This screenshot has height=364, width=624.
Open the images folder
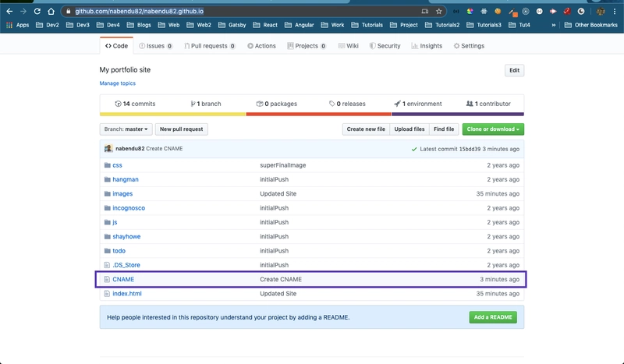(x=122, y=194)
